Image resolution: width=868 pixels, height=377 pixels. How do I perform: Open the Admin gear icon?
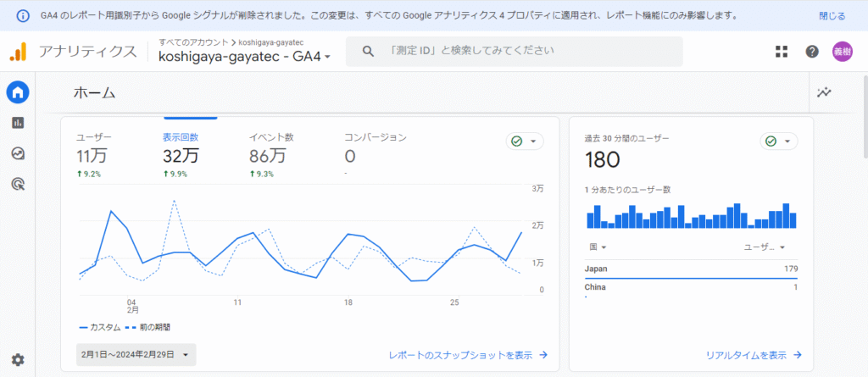pyautogui.click(x=18, y=360)
